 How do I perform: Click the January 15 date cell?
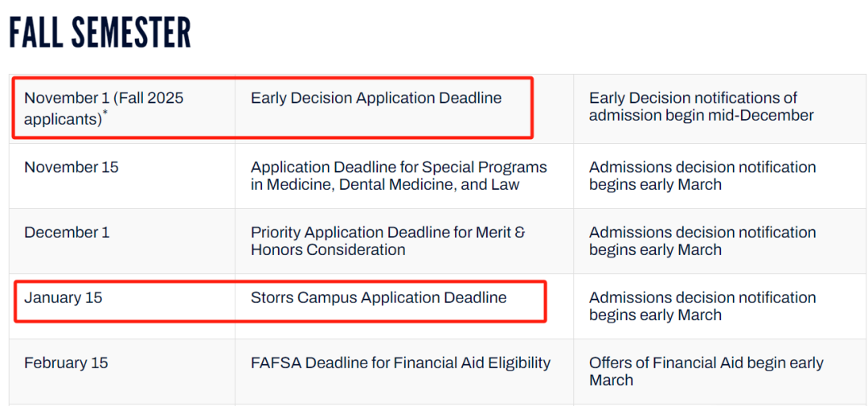click(122, 306)
